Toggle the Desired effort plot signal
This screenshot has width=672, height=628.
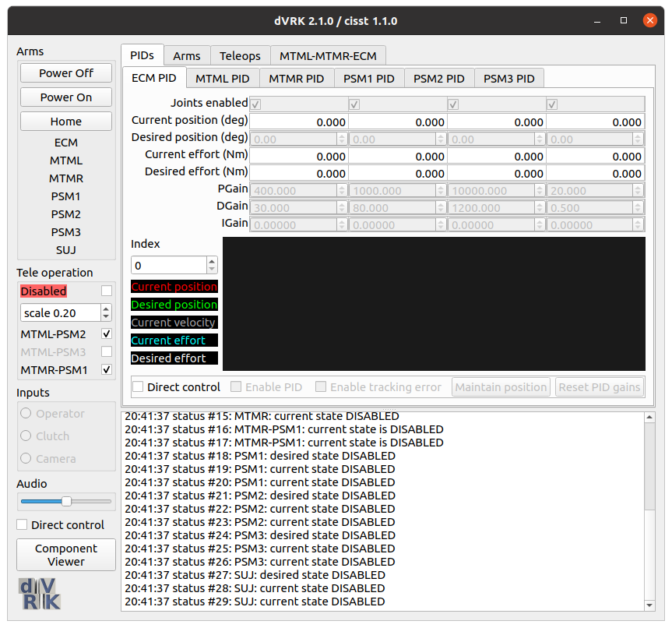(x=174, y=358)
